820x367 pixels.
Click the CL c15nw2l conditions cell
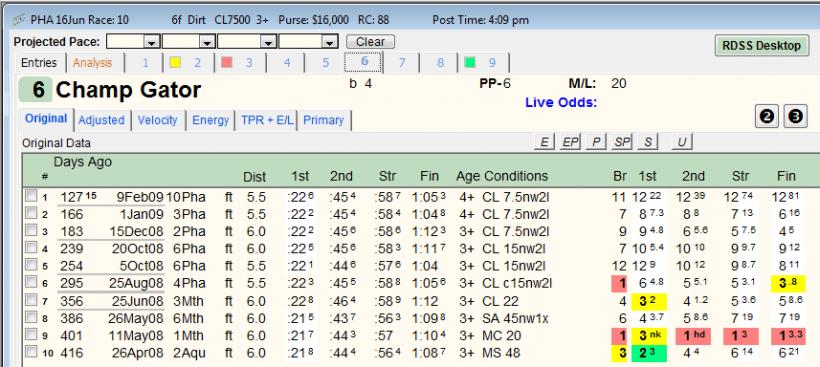click(x=518, y=283)
